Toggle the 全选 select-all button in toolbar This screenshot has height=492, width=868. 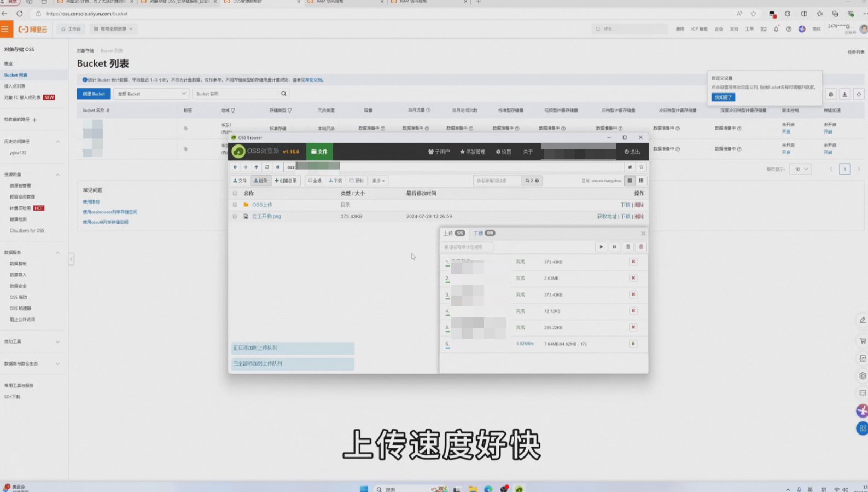314,181
